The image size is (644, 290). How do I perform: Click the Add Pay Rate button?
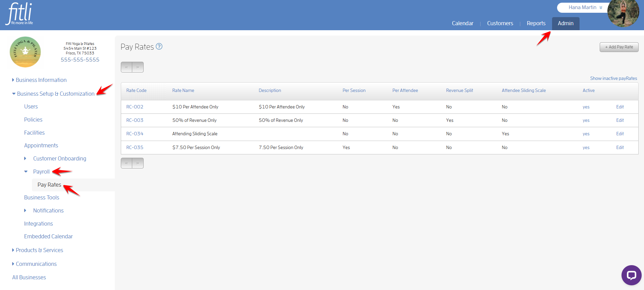pyautogui.click(x=619, y=47)
